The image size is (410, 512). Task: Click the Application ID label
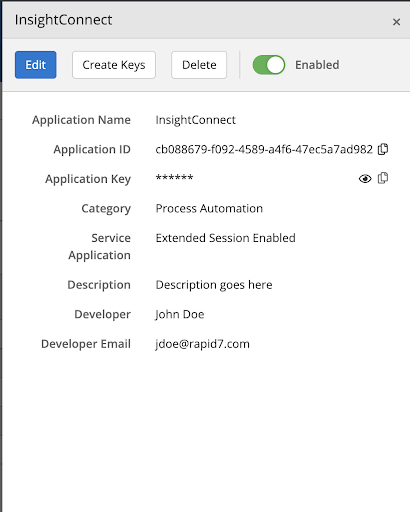point(92,149)
